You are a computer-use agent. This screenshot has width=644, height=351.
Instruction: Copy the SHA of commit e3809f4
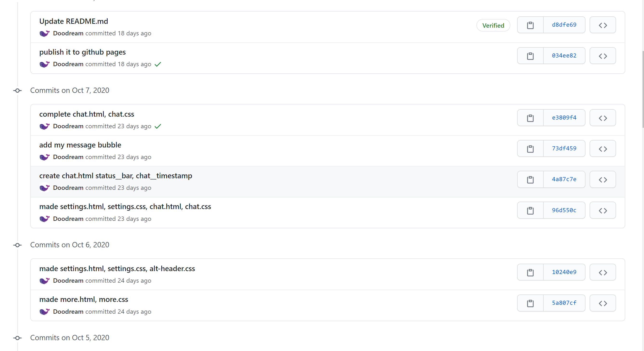[530, 118]
